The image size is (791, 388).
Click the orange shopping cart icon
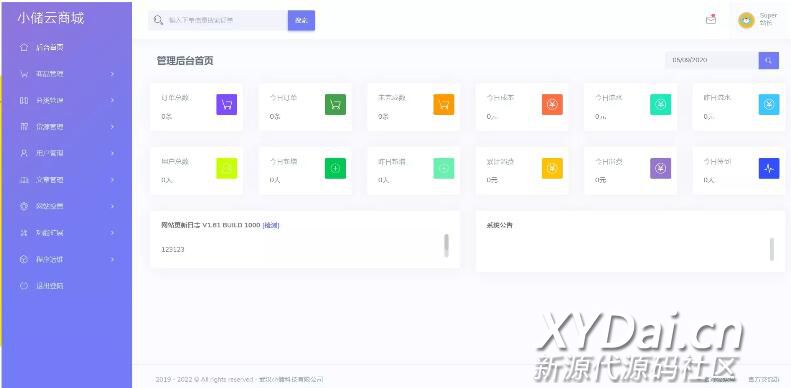coord(443,104)
